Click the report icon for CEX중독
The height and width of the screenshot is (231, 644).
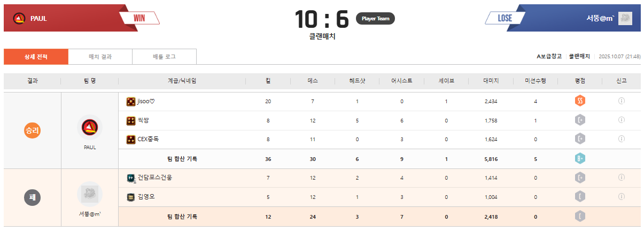[x=622, y=139]
